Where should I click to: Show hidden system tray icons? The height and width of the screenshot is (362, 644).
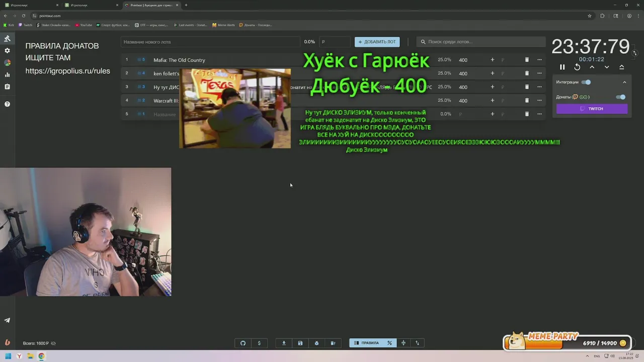587,356
